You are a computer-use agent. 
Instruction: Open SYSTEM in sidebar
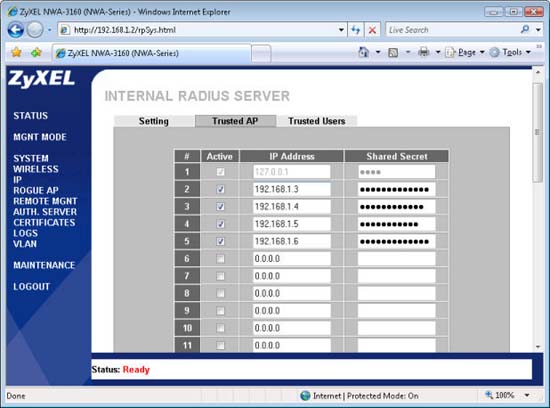coord(31,158)
